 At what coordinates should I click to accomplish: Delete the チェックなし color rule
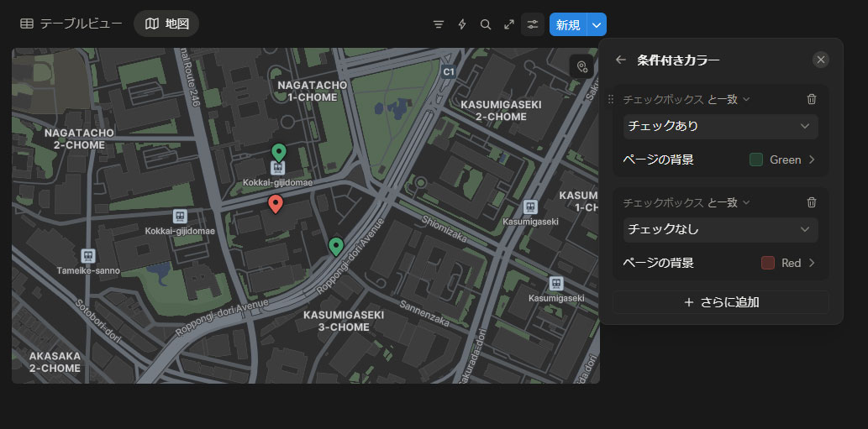coord(811,202)
